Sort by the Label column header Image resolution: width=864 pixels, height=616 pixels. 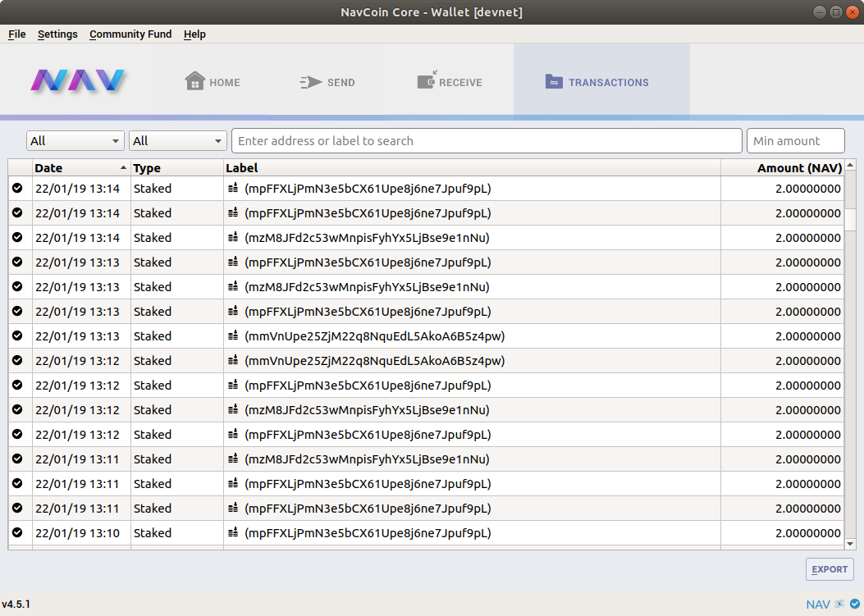(x=473, y=168)
